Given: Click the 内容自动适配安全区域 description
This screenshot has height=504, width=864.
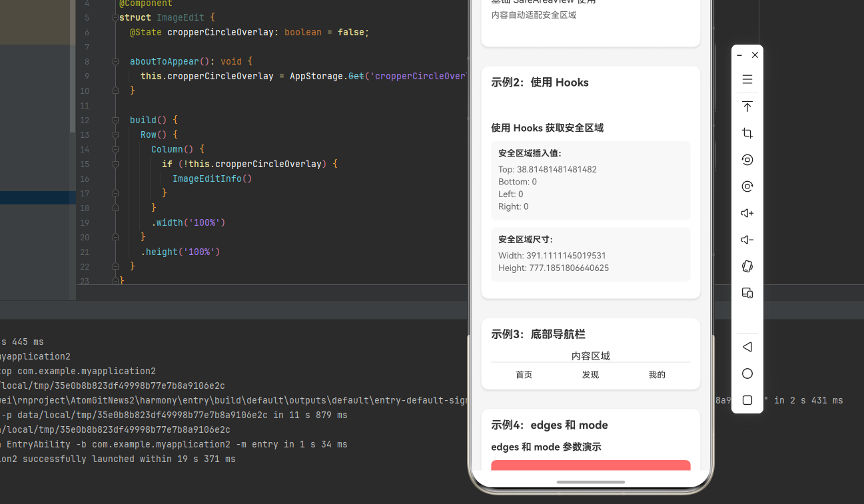Looking at the screenshot, I should coord(534,15).
